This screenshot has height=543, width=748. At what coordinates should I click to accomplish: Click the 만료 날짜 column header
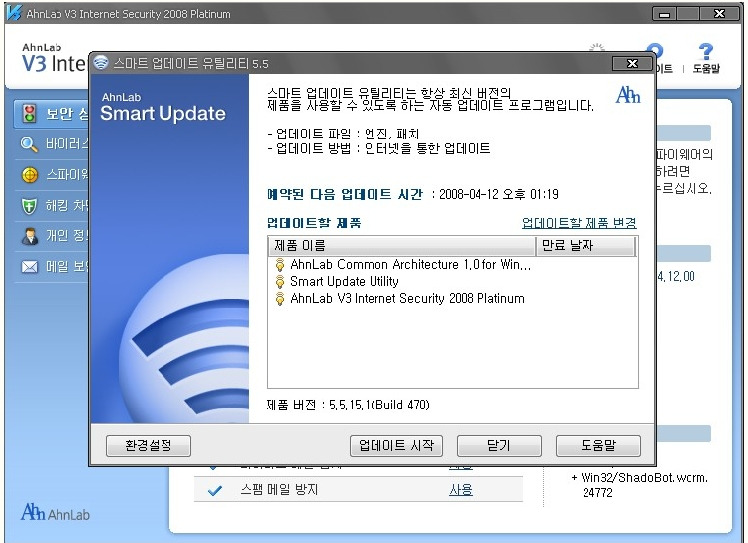click(586, 246)
